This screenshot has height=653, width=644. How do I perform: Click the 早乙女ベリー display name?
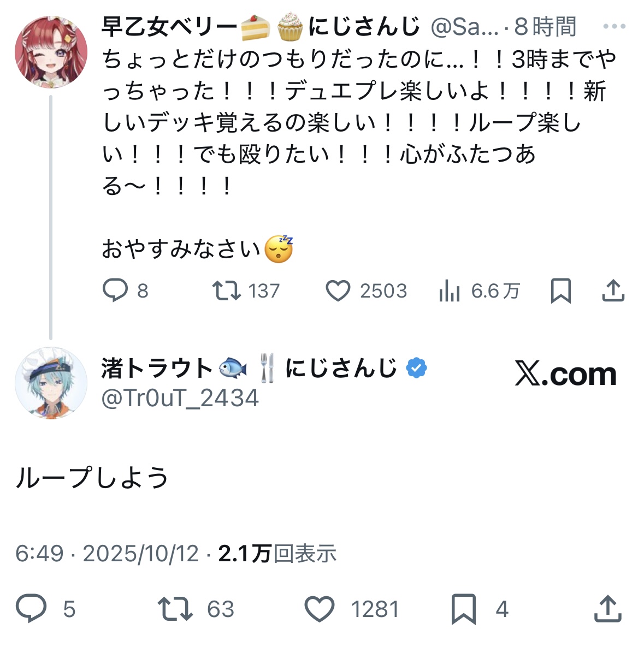169,26
